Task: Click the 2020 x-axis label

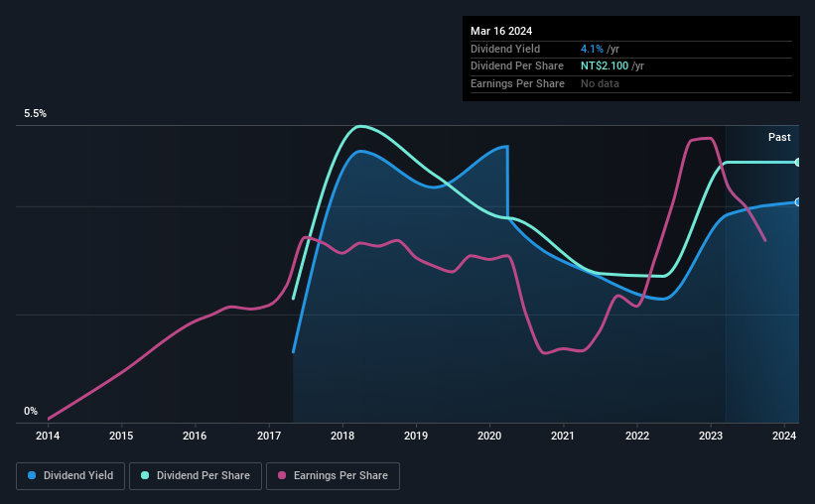Action: point(489,436)
